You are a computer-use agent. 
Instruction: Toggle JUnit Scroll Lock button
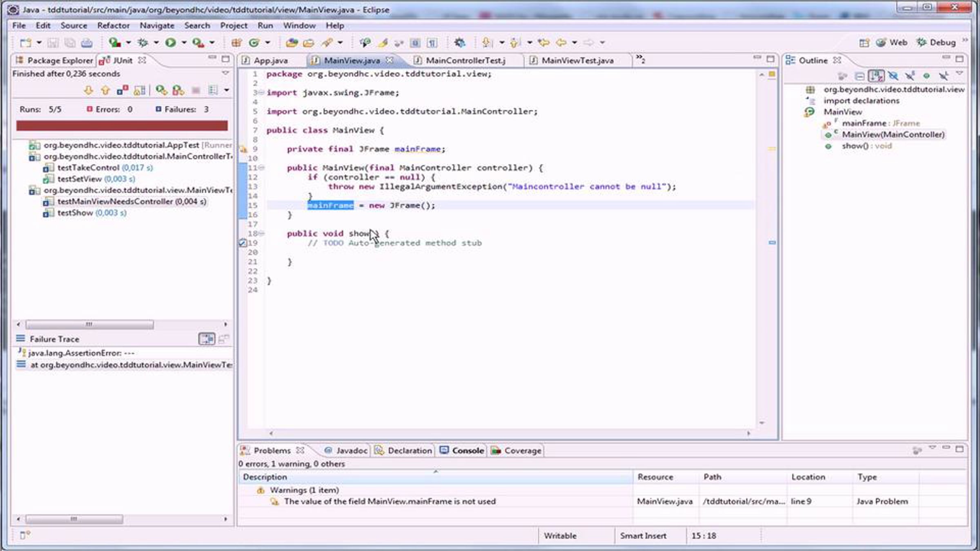point(140,90)
